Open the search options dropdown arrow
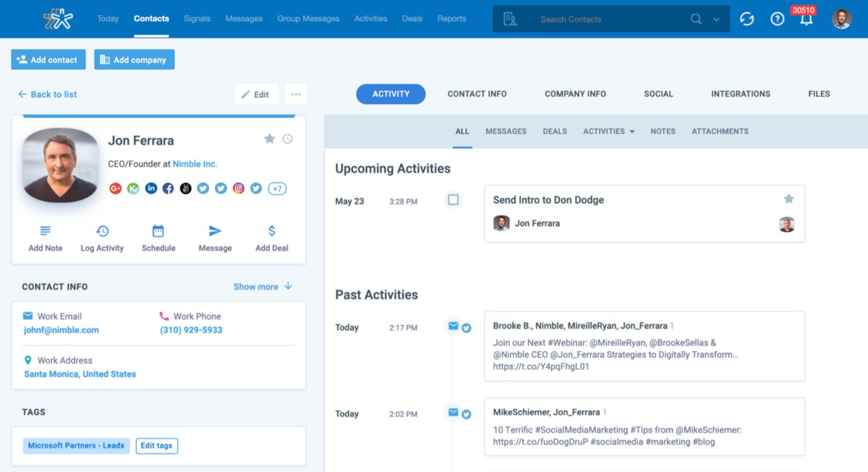Screen dimensions: 868x472 click(716, 20)
